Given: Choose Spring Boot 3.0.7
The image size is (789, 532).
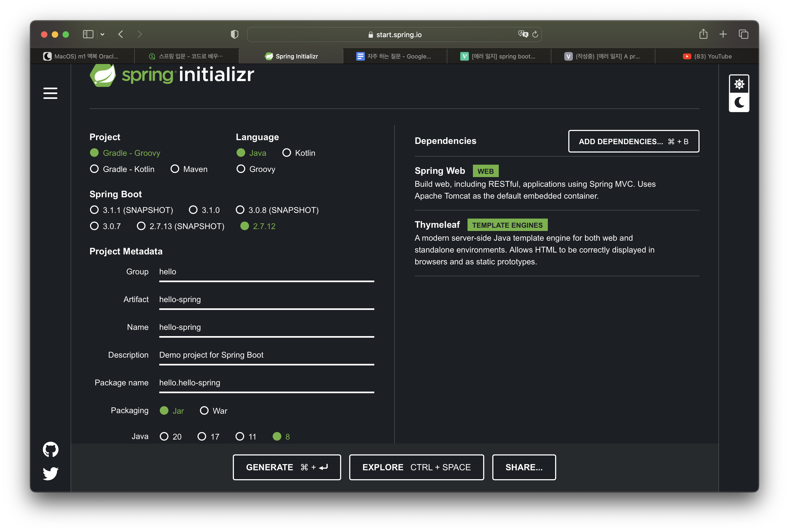Looking at the screenshot, I should [x=105, y=226].
